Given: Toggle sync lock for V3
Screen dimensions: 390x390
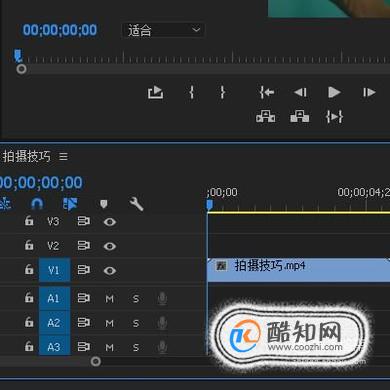Looking at the screenshot, I should [x=83, y=221].
